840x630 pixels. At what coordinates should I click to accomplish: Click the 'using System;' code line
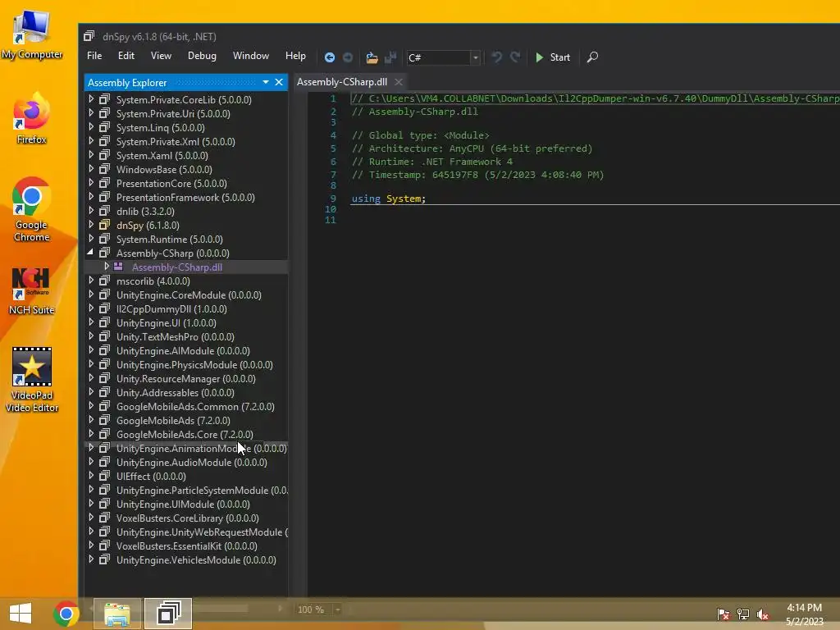click(388, 199)
